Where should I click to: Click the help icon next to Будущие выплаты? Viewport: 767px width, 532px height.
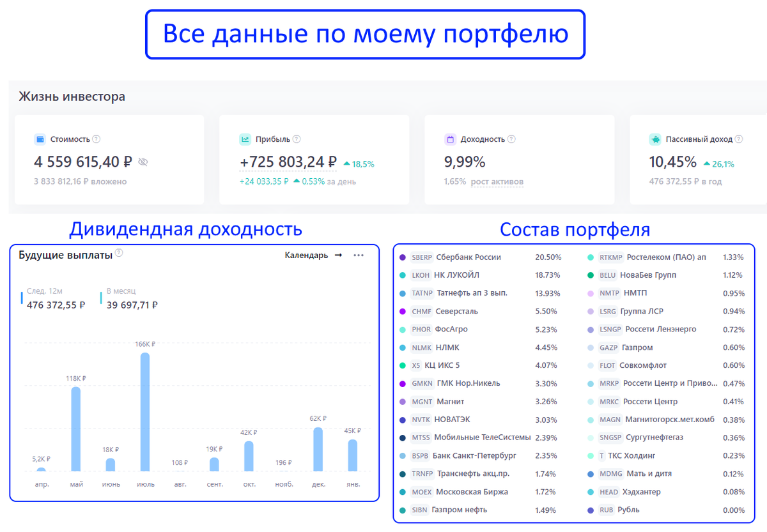(x=119, y=253)
